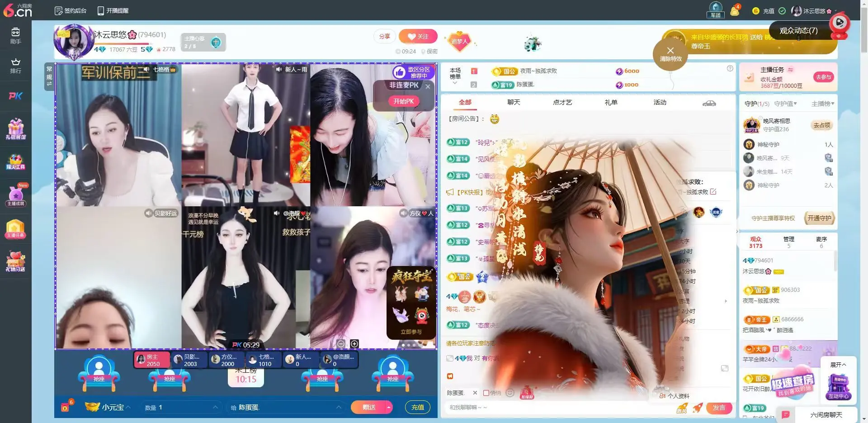
Task: Expand the 小元宝 gift selector
Action: tap(108, 407)
